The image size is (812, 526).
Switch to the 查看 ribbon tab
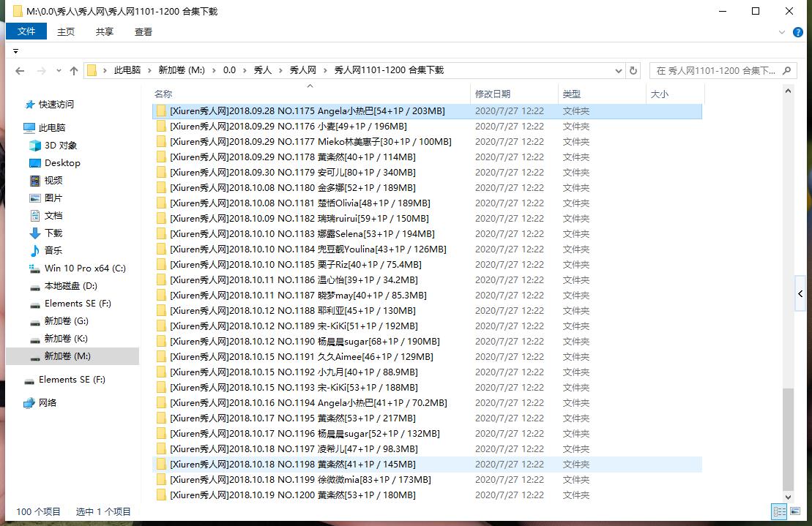coord(144,32)
